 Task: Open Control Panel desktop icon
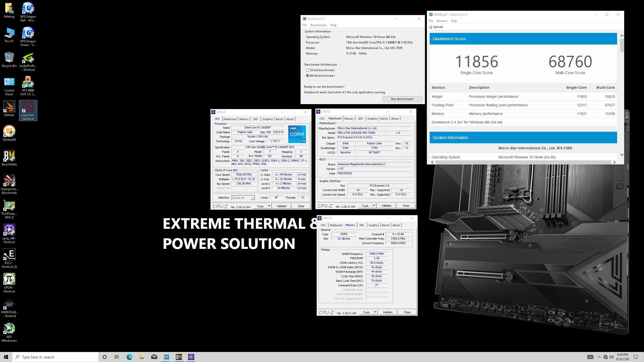pyautogui.click(x=9, y=86)
